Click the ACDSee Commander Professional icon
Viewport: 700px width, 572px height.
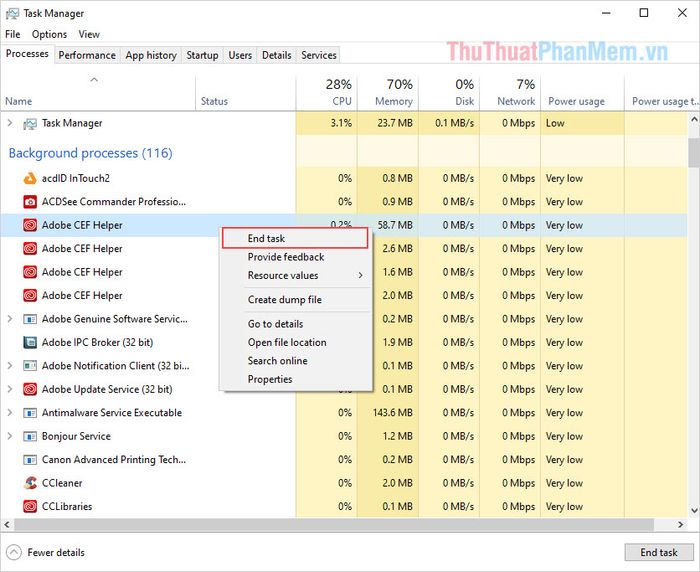point(30,202)
